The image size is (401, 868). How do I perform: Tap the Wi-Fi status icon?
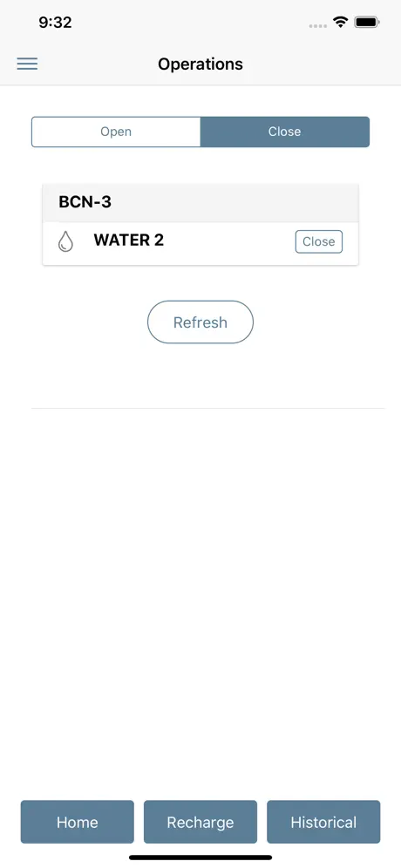[x=340, y=22]
